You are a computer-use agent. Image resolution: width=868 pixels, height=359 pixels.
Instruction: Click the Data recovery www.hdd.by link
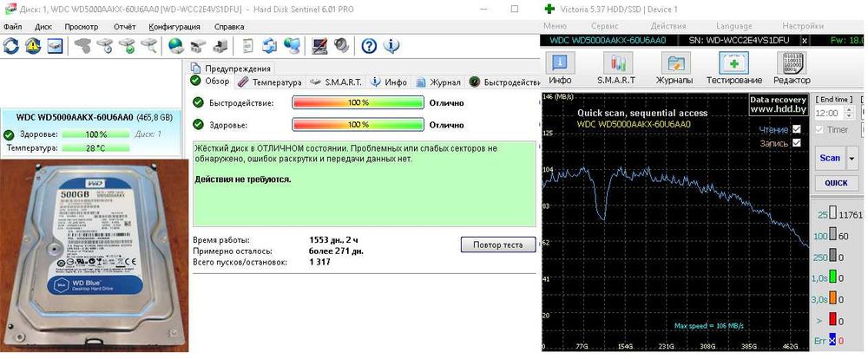778,105
